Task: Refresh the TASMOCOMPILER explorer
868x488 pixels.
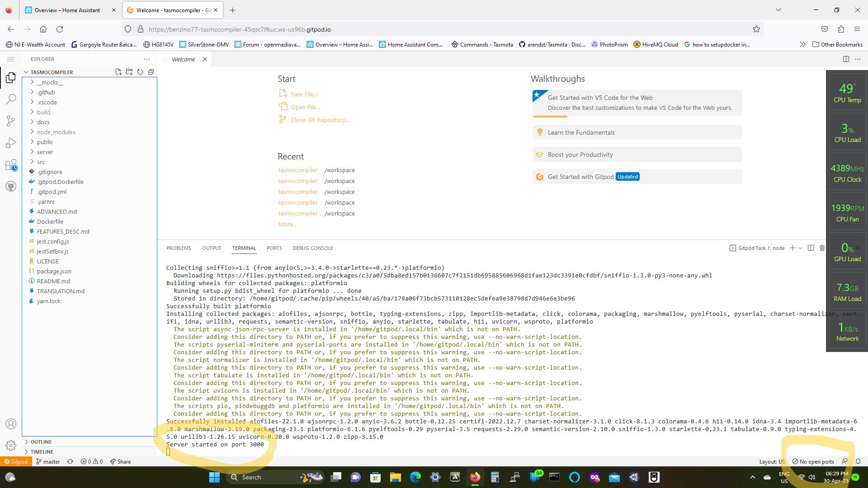Action: 140,72
